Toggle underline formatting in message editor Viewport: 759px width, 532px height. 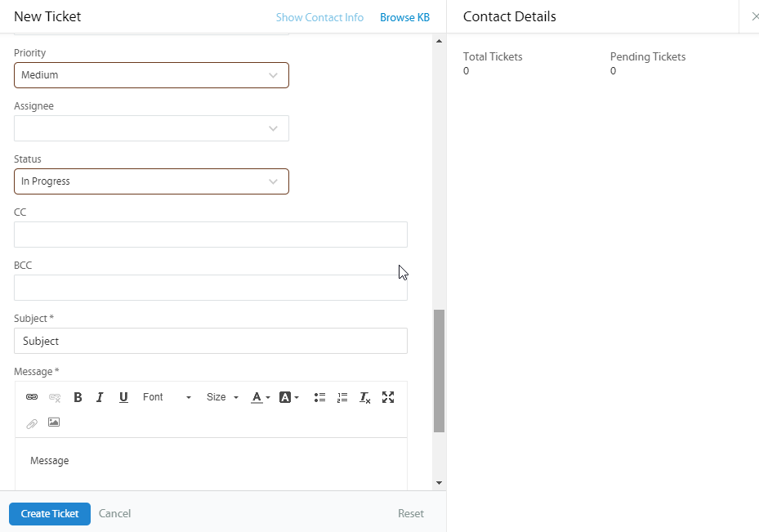point(123,397)
